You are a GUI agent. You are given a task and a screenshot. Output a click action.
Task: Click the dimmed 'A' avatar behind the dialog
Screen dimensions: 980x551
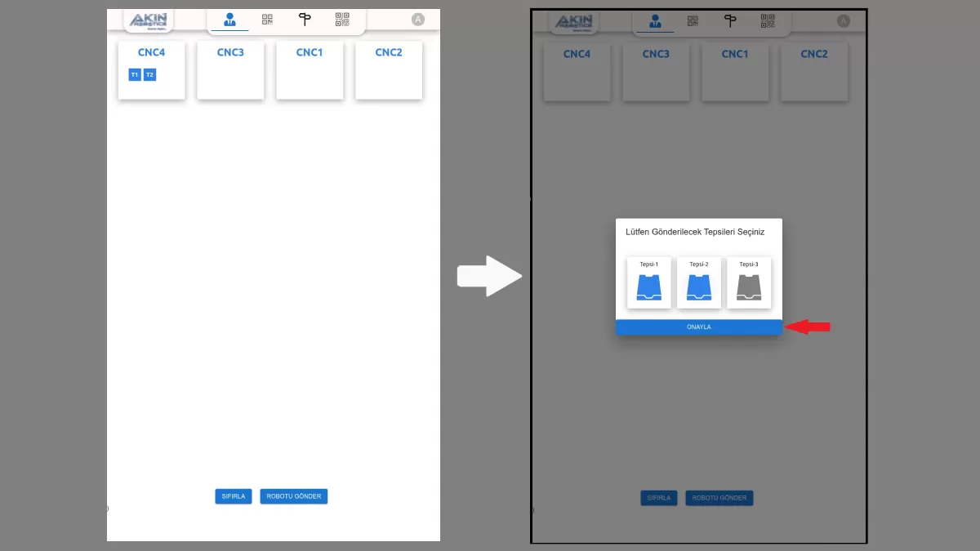844,21
